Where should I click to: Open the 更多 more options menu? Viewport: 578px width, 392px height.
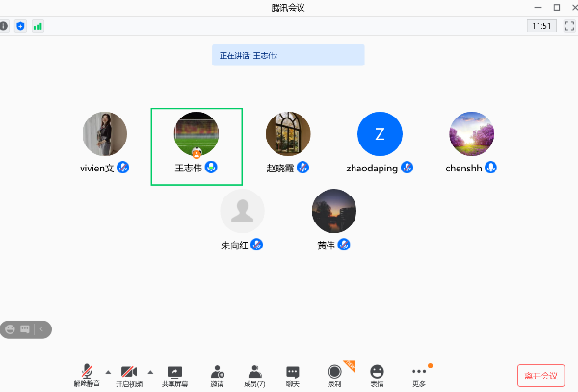[x=418, y=374]
